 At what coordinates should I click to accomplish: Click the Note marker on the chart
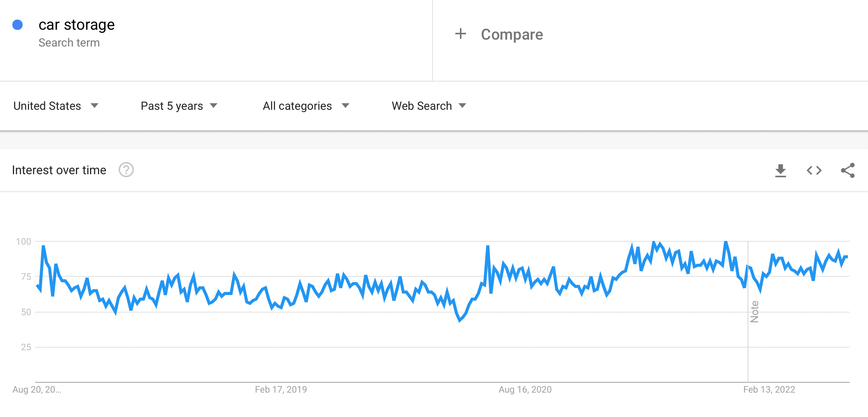[x=754, y=311]
